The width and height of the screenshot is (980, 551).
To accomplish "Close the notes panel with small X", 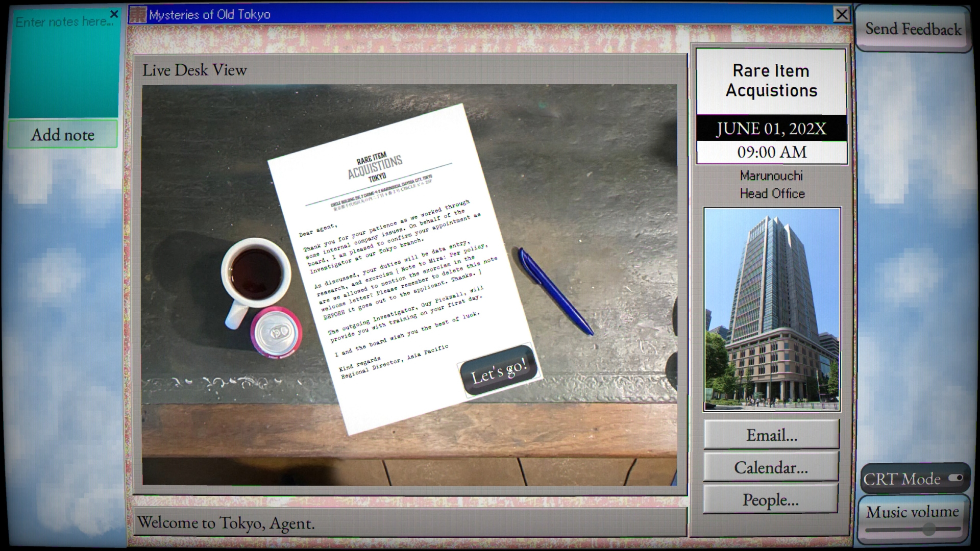I will (114, 14).
